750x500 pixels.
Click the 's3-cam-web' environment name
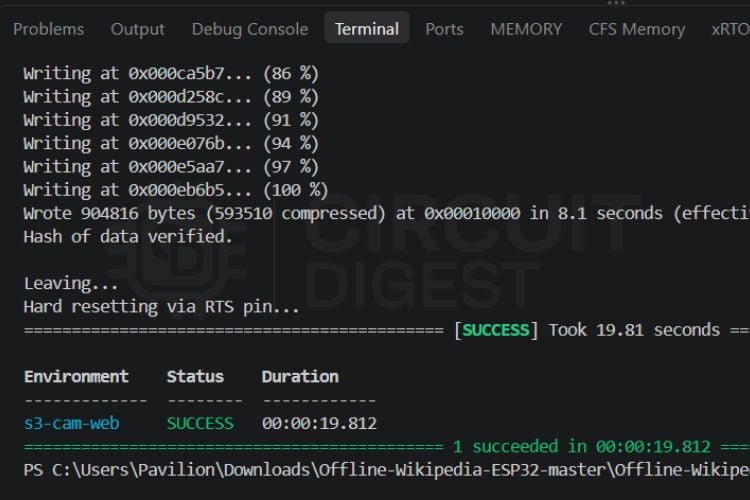click(72, 423)
